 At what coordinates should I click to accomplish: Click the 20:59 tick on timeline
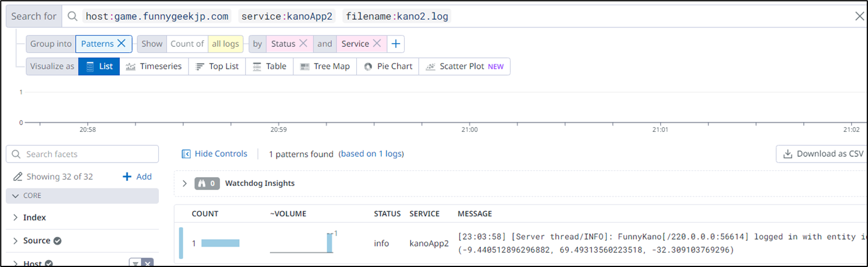278,129
